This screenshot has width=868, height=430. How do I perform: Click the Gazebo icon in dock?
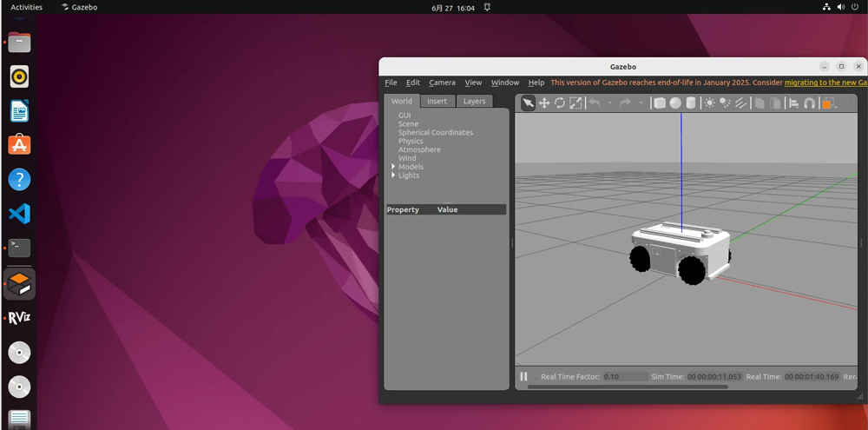tap(19, 284)
